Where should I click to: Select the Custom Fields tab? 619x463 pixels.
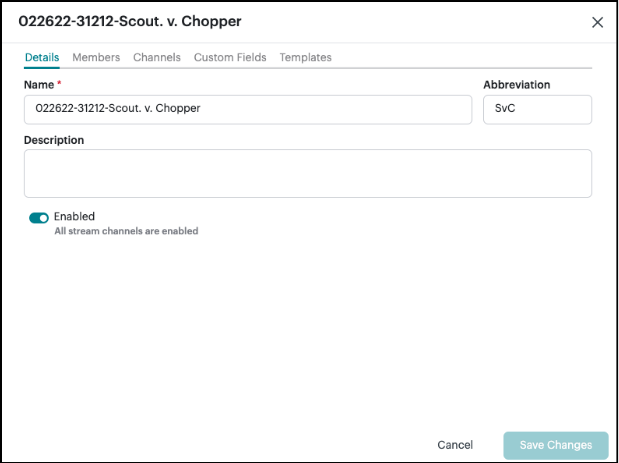pos(230,58)
